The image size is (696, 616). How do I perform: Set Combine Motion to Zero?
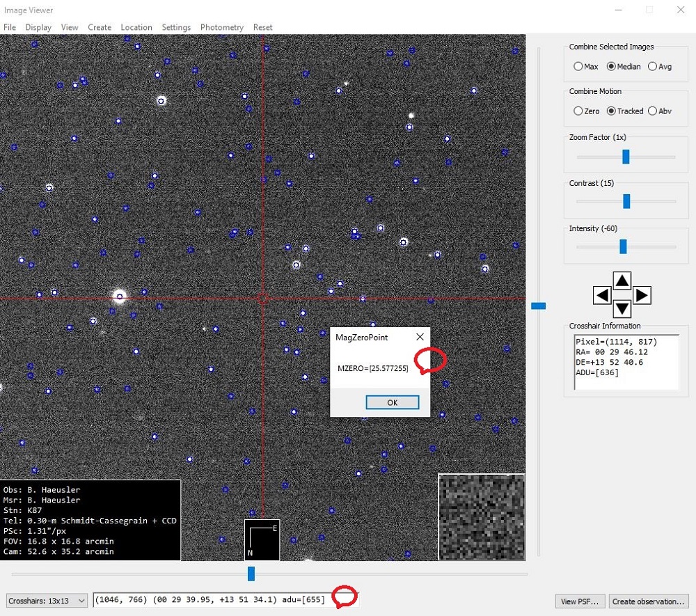point(578,111)
